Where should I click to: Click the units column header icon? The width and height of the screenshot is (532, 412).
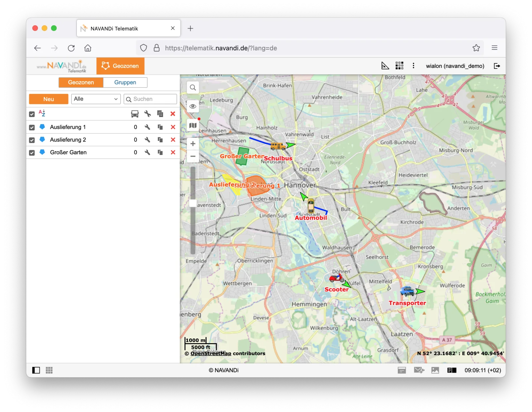tap(135, 114)
